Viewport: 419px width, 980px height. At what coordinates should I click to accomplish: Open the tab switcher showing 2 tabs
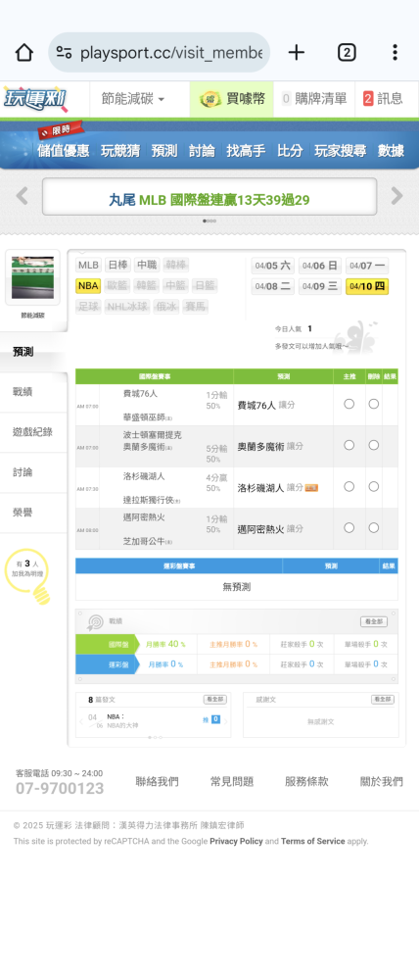pos(347,53)
